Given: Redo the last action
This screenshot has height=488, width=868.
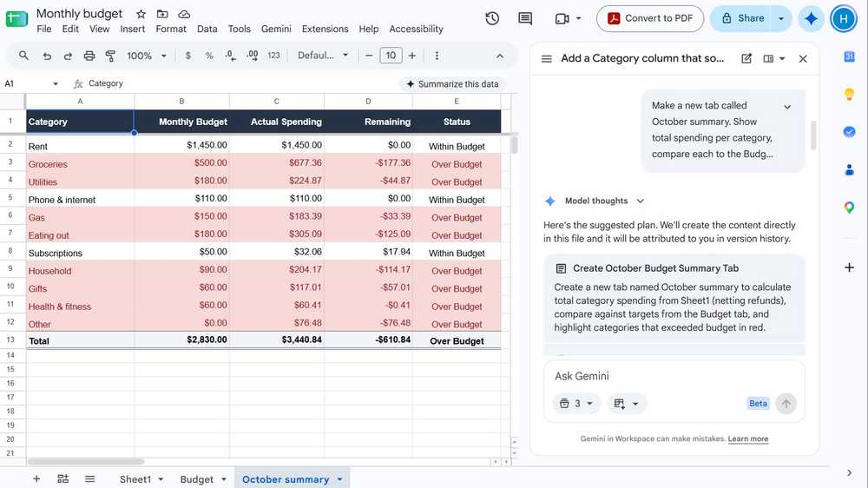Looking at the screenshot, I should pyautogui.click(x=68, y=56).
